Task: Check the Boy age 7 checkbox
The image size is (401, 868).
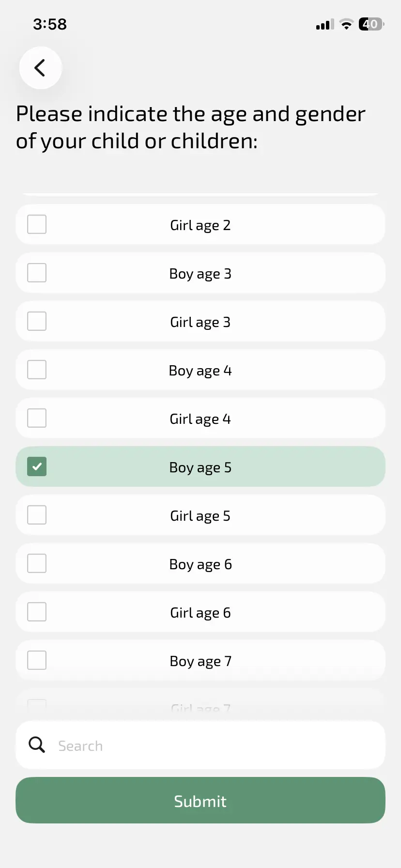Action: click(x=37, y=660)
